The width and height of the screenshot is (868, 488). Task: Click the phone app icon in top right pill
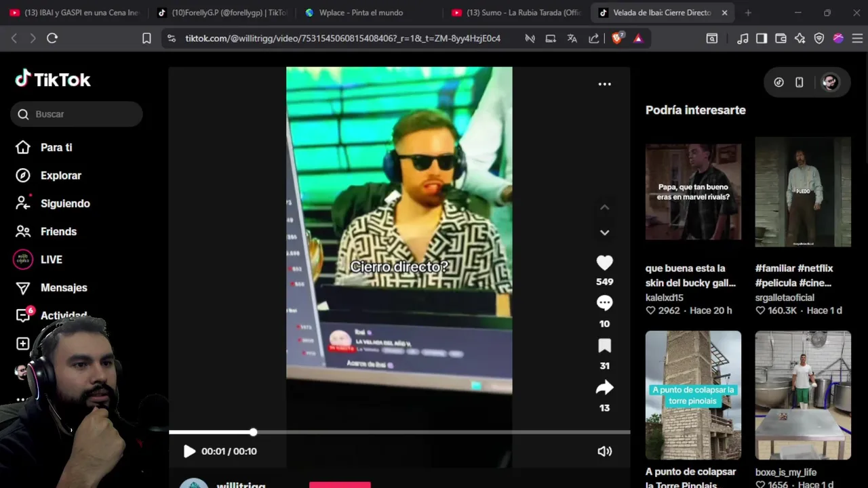[800, 82]
